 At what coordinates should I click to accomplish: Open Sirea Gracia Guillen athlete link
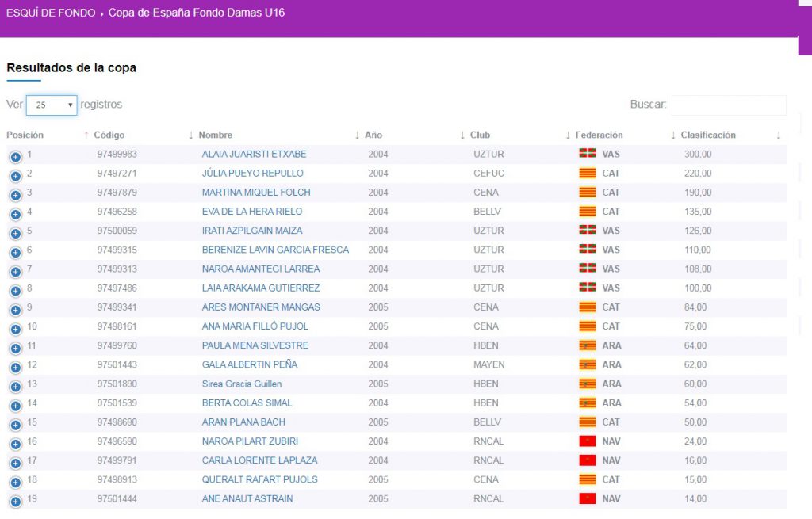(x=242, y=384)
